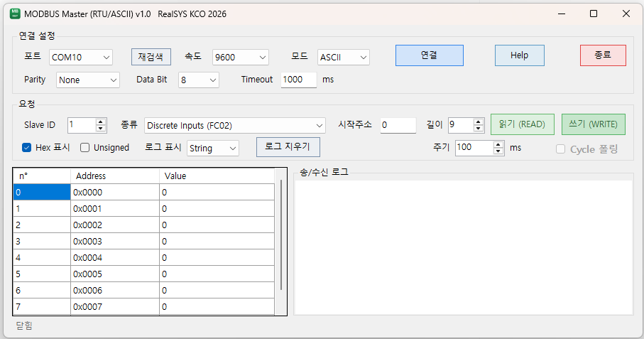Open the 속도 9600 baud rate dropdown
This screenshot has height=339, width=644.
coord(241,57)
